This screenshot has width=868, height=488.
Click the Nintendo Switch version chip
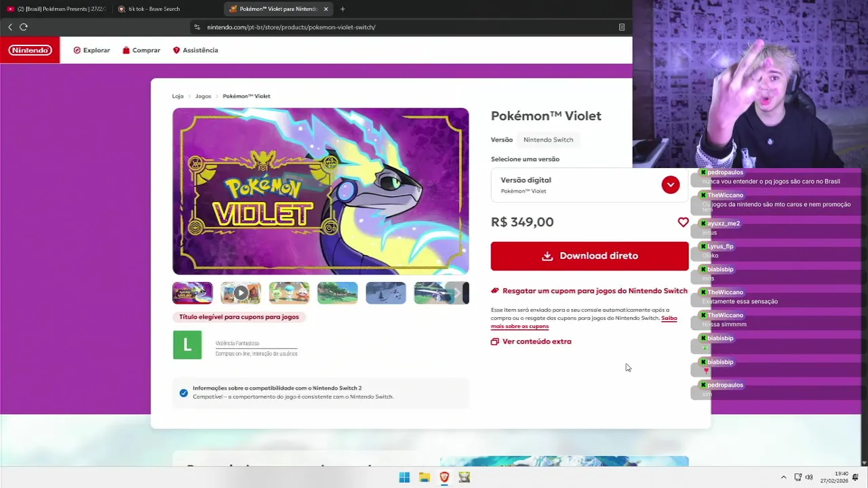click(548, 140)
